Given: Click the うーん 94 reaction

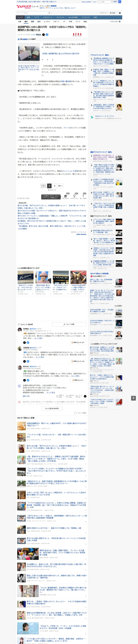Looking at the screenshot, I should click(x=79, y=396).
